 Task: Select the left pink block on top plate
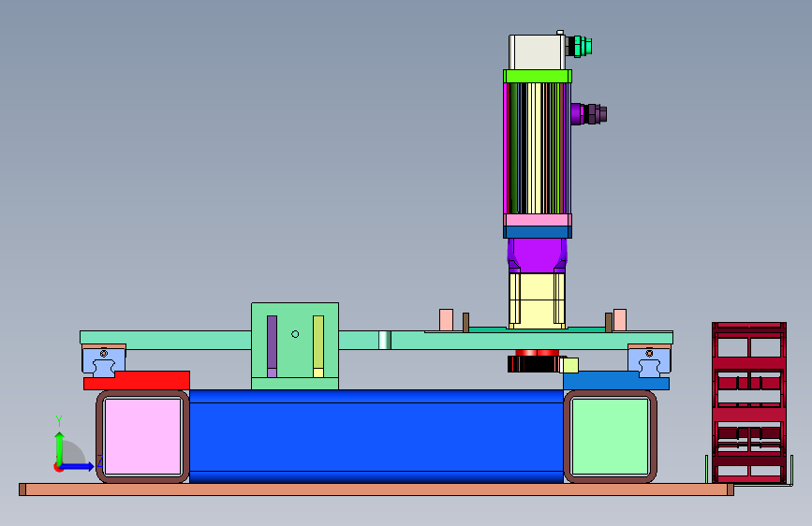pyautogui.click(x=447, y=320)
